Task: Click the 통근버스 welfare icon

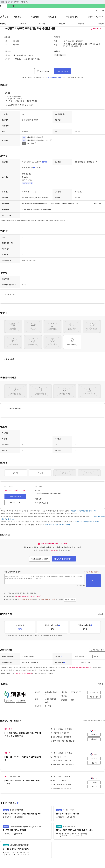Action: coord(13,327)
